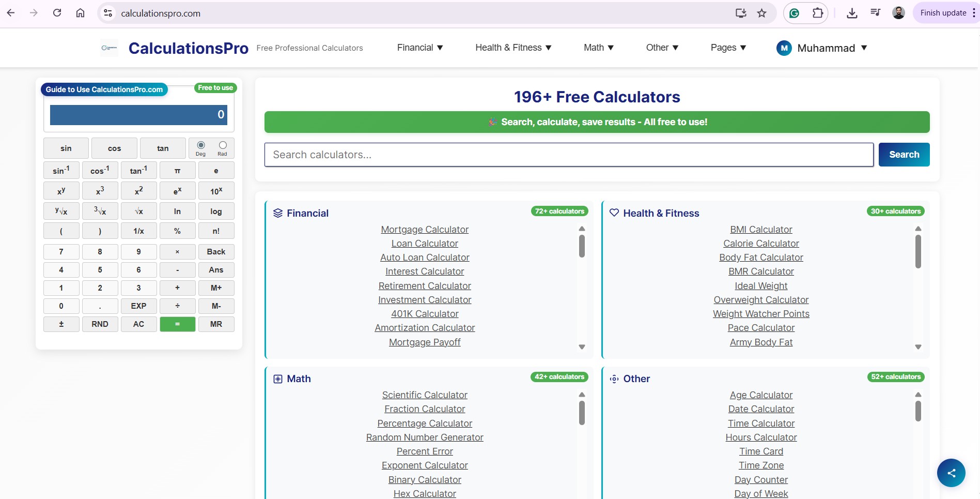Open the Grammarly extension icon
The width and height of the screenshot is (980, 499).
[x=795, y=13]
